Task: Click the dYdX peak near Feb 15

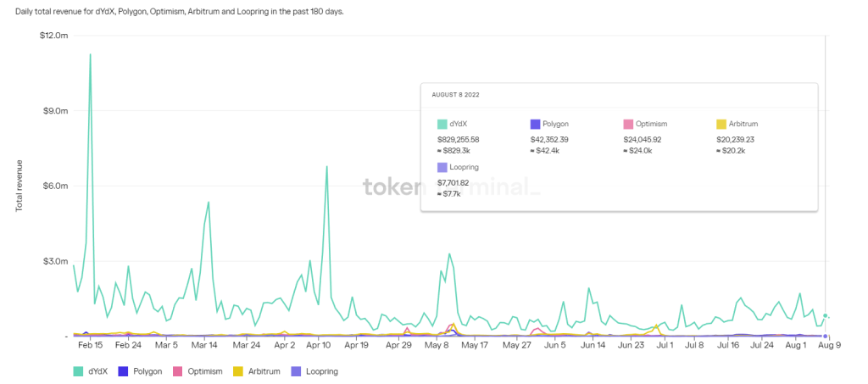Action: click(x=90, y=55)
